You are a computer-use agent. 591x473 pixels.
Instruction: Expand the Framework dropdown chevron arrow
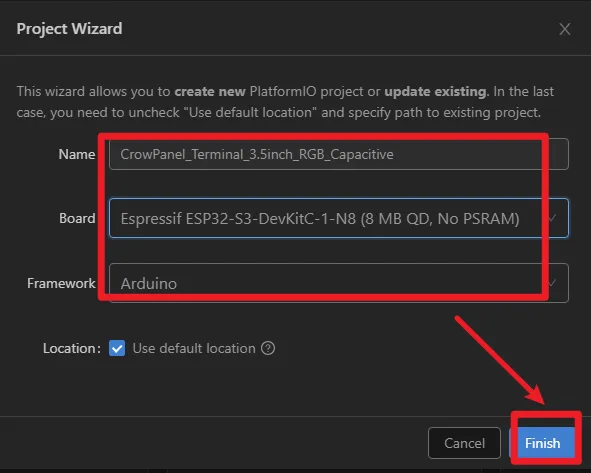click(553, 283)
